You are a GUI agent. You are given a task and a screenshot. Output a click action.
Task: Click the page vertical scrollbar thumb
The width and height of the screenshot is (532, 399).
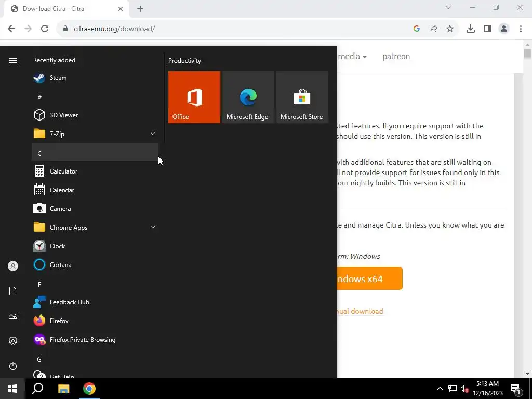point(527,54)
